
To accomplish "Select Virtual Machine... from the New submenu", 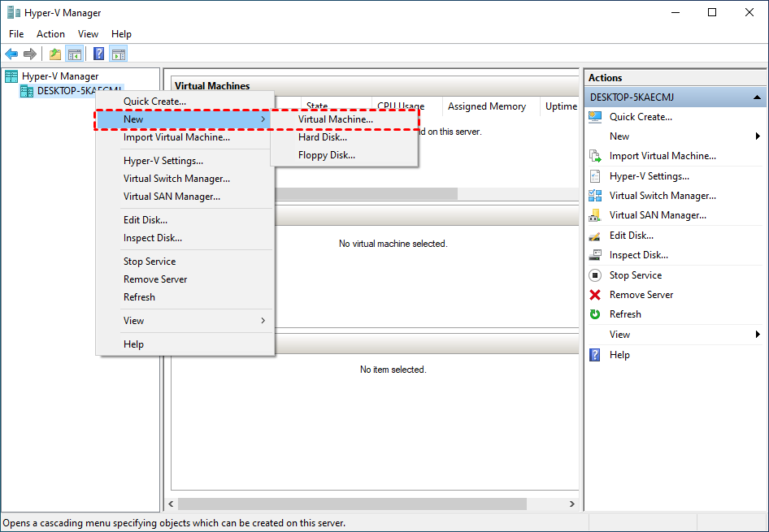I will point(336,119).
